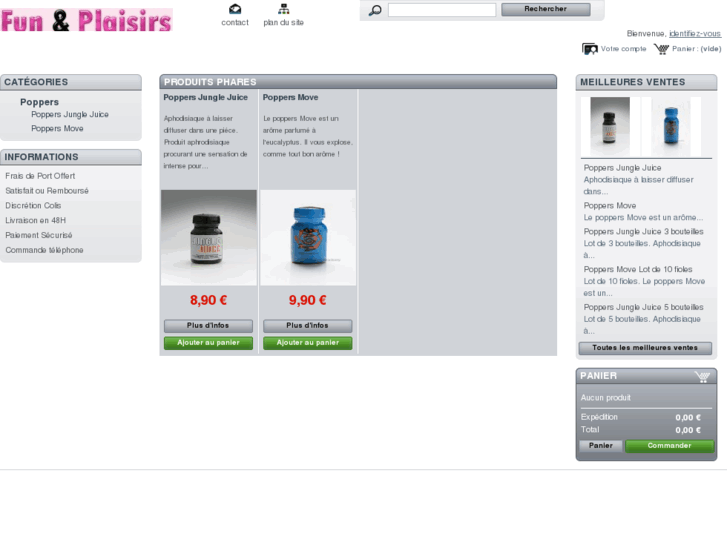Click the Panier button in cart block

coord(601,446)
